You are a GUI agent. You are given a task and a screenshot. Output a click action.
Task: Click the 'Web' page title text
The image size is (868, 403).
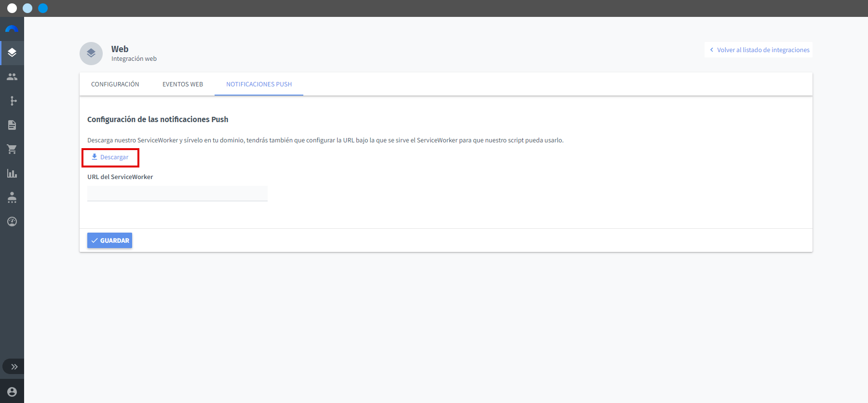point(120,49)
